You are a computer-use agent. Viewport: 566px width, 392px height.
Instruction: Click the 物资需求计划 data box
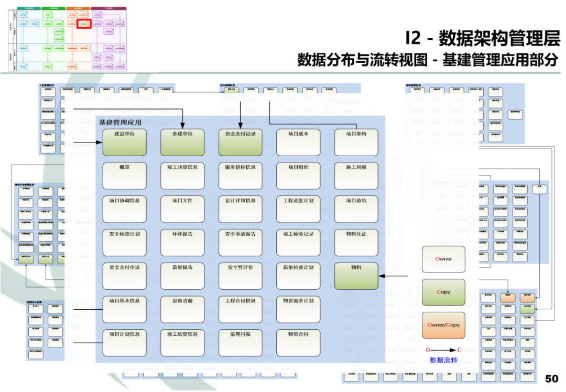(298, 309)
